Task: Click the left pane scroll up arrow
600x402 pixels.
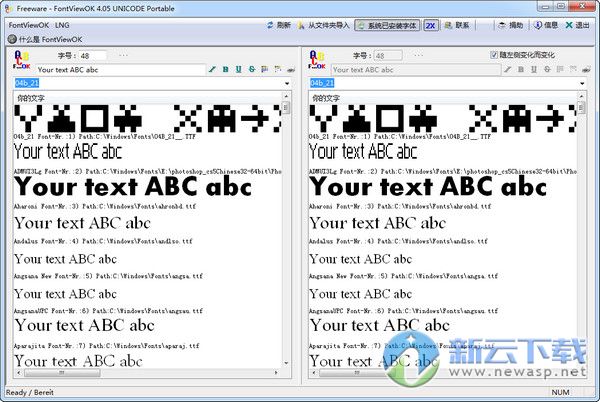Action: click(x=286, y=96)
